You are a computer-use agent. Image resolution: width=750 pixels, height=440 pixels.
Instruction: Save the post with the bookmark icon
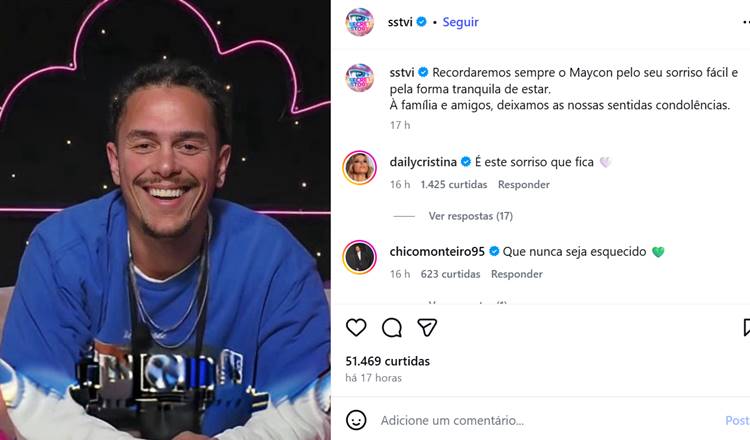pos(746,328)
